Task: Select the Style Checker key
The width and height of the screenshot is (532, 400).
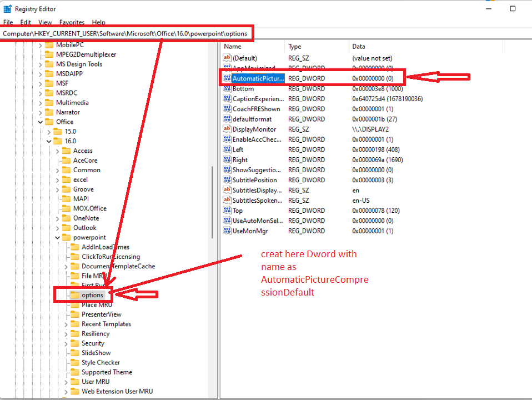Action: [101, 362]
